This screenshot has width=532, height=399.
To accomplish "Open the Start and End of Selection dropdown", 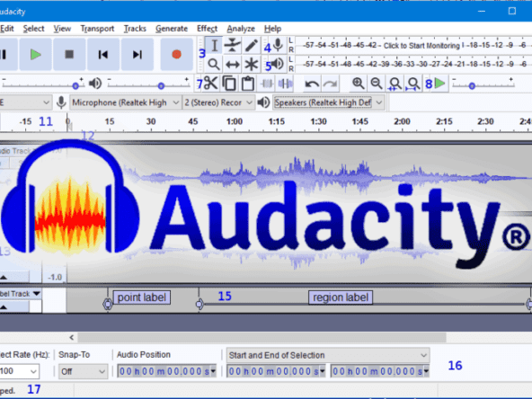I will coord(328,355).
